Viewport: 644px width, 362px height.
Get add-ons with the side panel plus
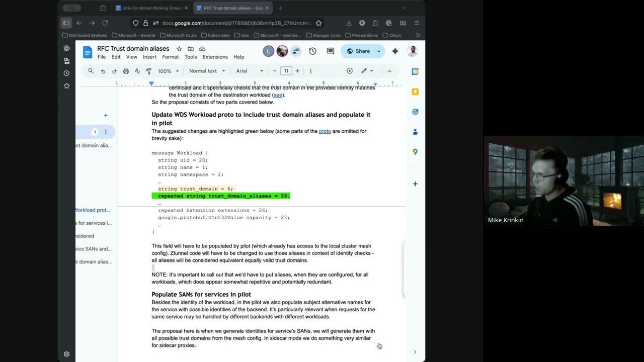point(415,184)
